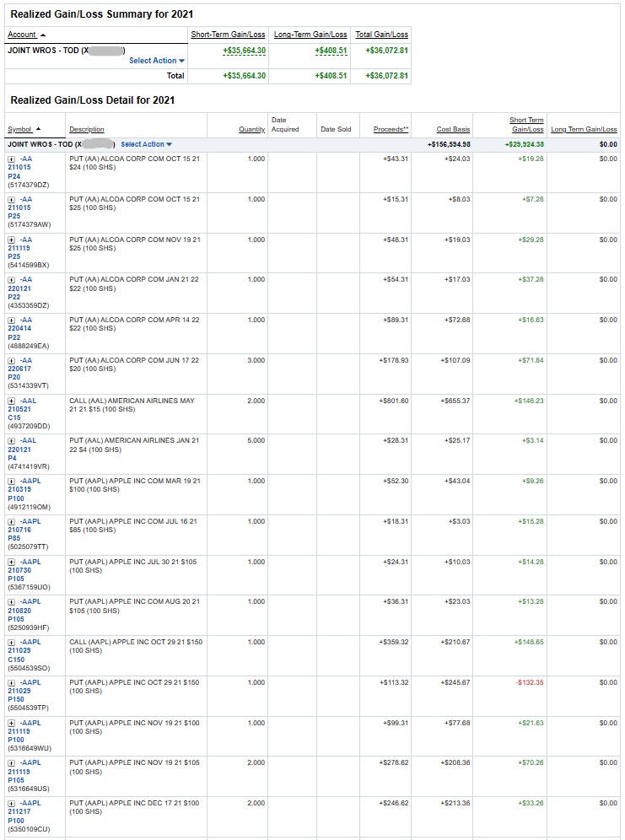Sort detail table by Quantity column

click(251, 129)
